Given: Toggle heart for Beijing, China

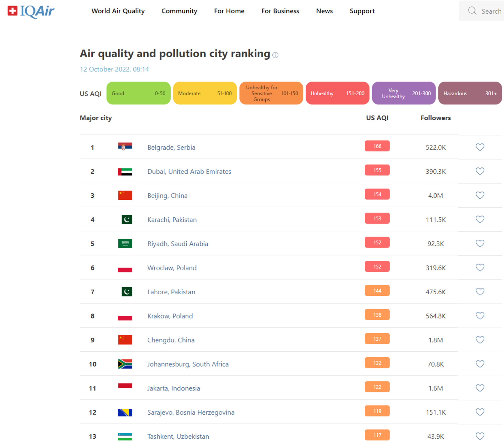Looking at the screenshot, I should point(480,195).
